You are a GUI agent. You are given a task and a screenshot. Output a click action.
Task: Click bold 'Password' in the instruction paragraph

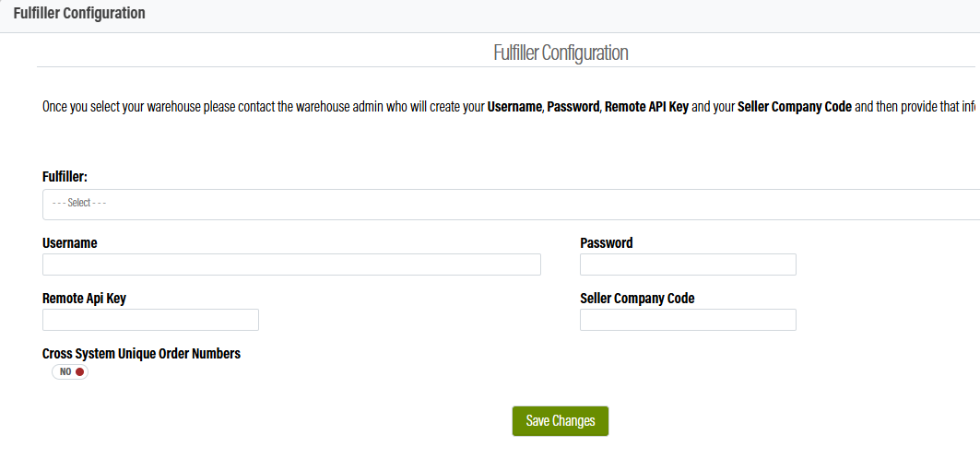coord(573,106)
